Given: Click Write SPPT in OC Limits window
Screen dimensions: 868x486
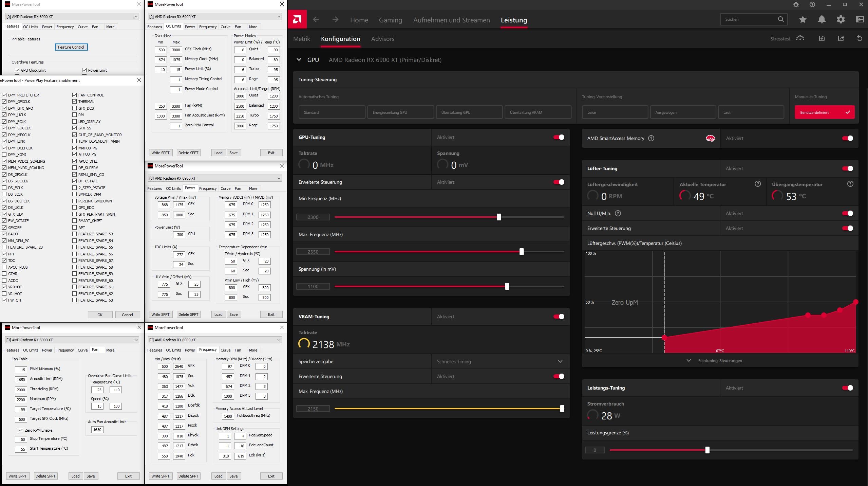Looking at the screenshot, I should (161, 153).
